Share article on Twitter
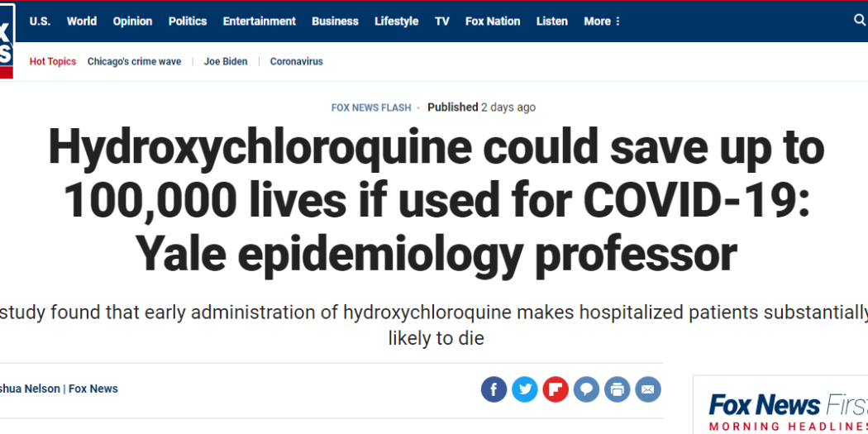This screenshot has width=868, height=434. (x=524, y=389)
